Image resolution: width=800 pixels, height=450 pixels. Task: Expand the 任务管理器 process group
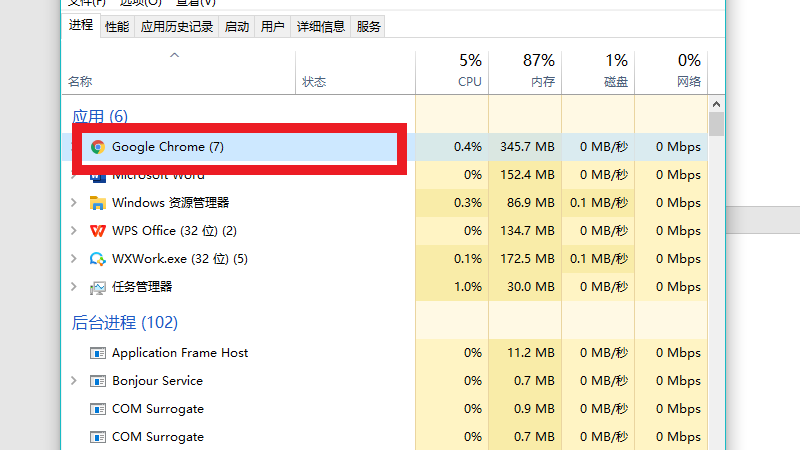pyautogui.click(x=74, y=287)
